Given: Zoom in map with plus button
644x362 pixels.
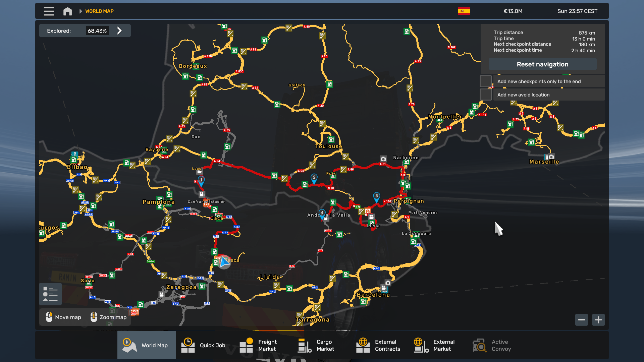Looking at the screenshot, I should click(x=598, y=320).
